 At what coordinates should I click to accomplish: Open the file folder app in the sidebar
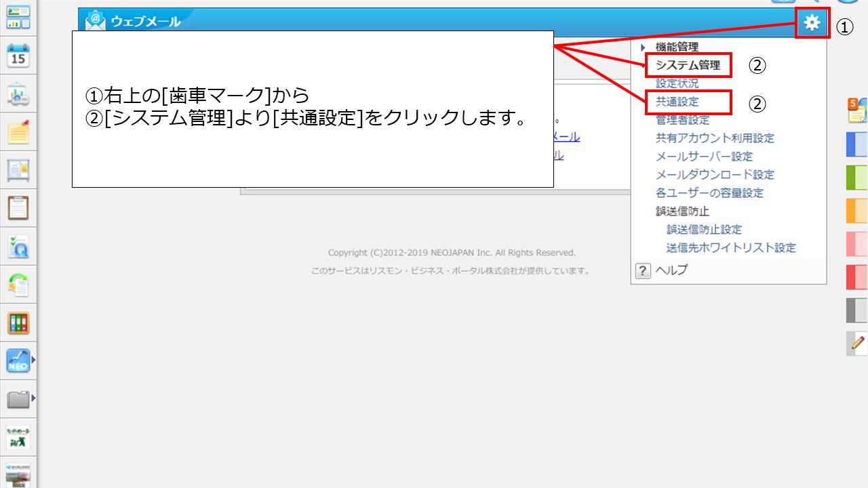pyautogui.click(x=18, y=399)
